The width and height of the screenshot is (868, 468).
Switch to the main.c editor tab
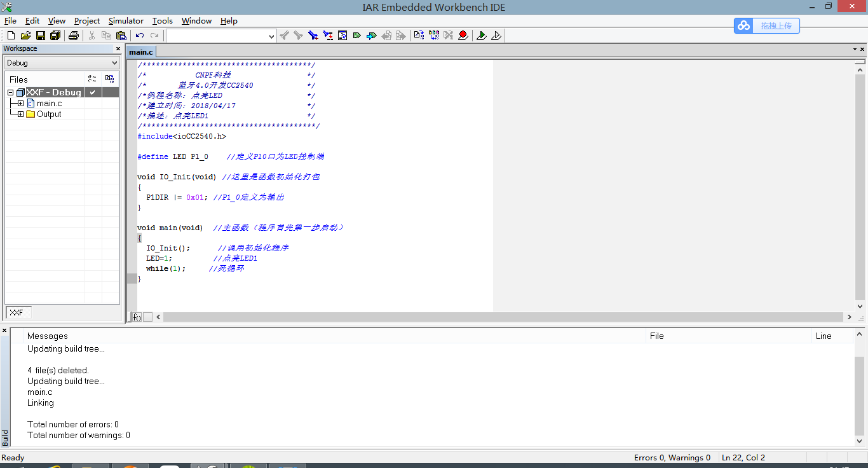[141, 52]
